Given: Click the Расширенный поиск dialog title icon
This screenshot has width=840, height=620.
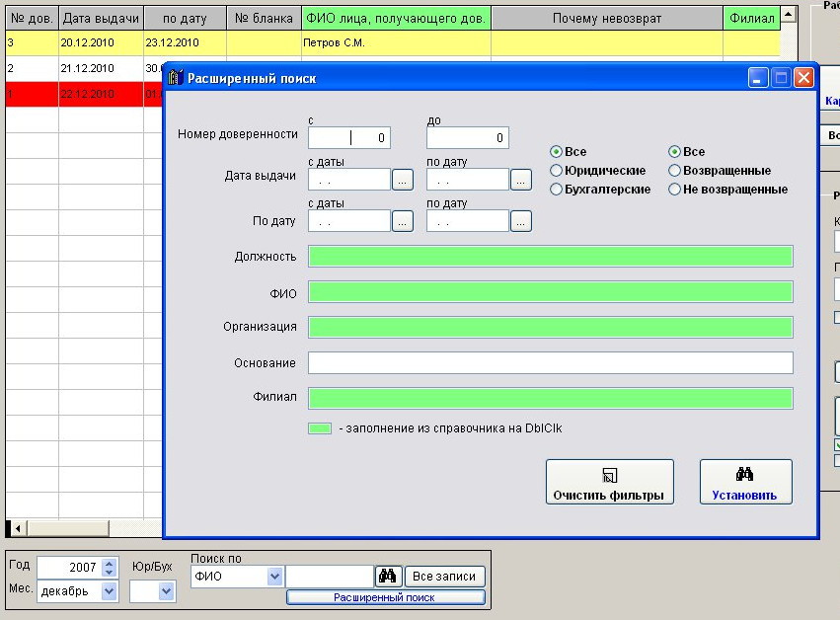Looking at the screenshot, I should point(176,78).
